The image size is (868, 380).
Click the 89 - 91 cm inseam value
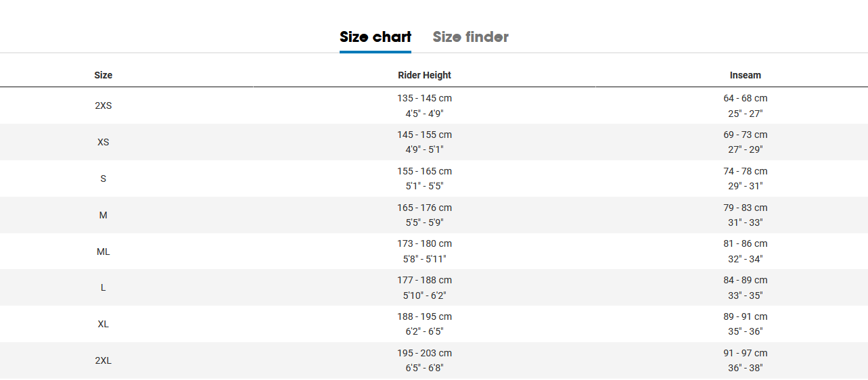coord(746,316)
